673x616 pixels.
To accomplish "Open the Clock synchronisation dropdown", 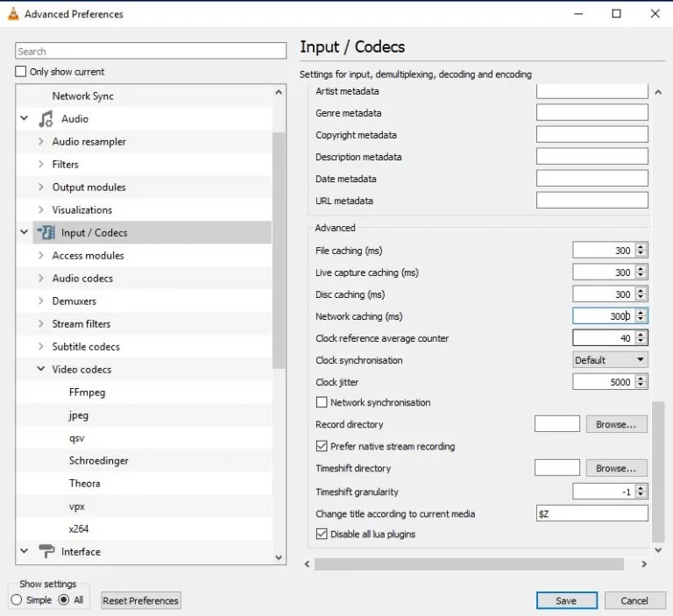I will coord(610,360).
